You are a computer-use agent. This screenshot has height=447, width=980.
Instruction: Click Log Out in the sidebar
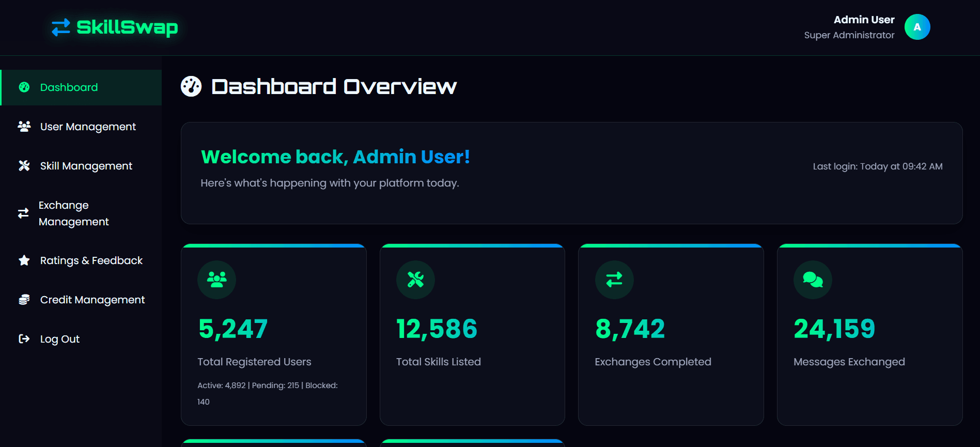[81, 339]
